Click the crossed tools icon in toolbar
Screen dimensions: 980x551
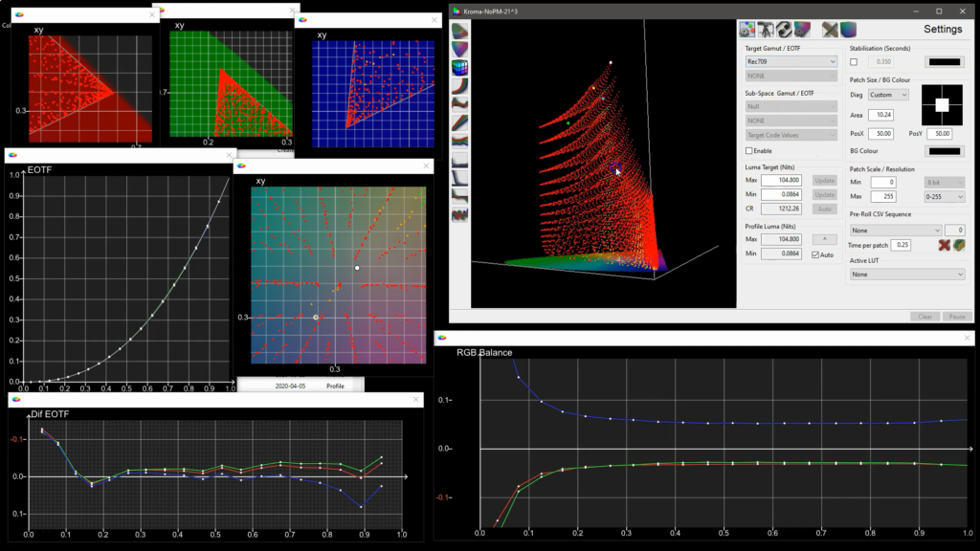pyautogui.click(x=830, y=30)
